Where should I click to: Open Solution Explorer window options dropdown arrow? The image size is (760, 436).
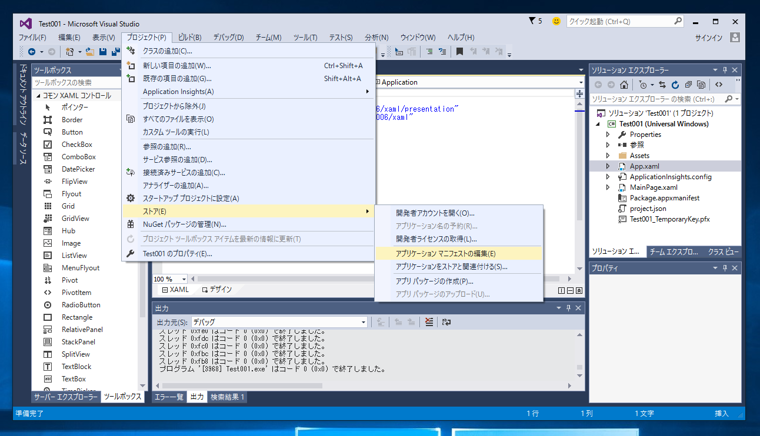[715, 70]
